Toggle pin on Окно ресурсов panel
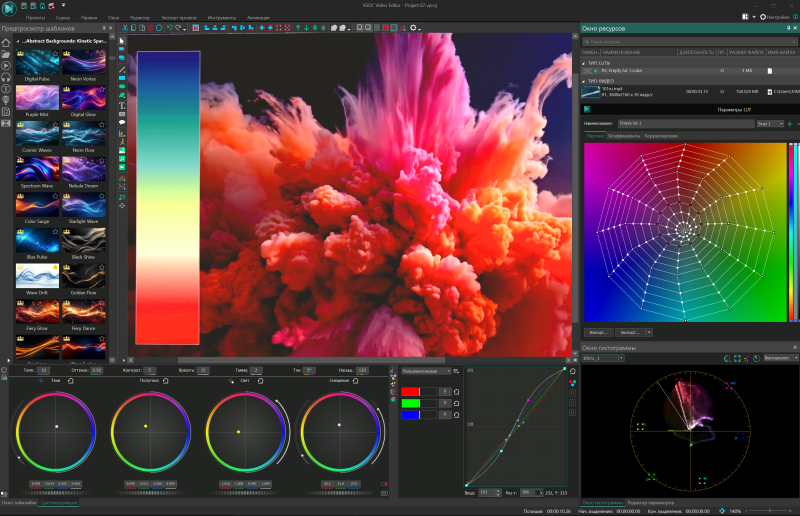 coord(788,28)
